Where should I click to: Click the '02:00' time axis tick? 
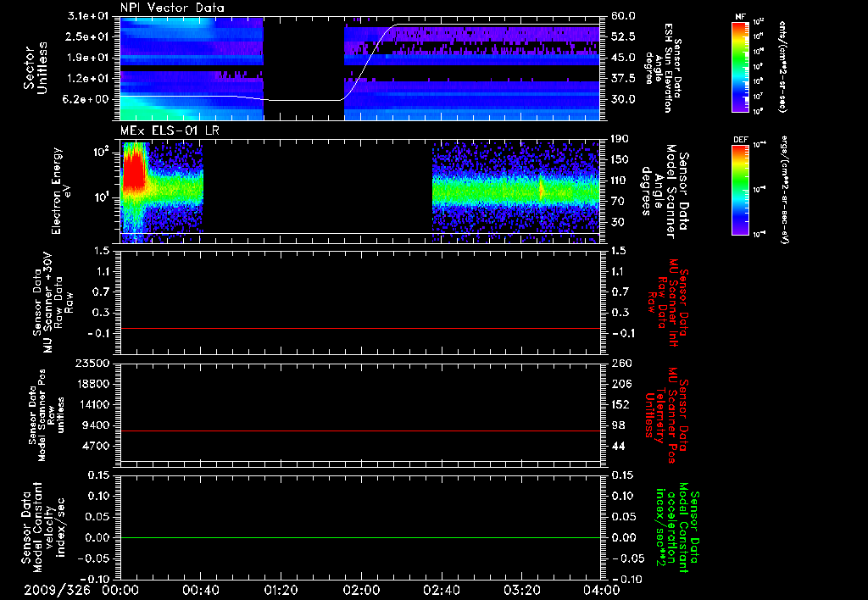(x=361, y=591)
